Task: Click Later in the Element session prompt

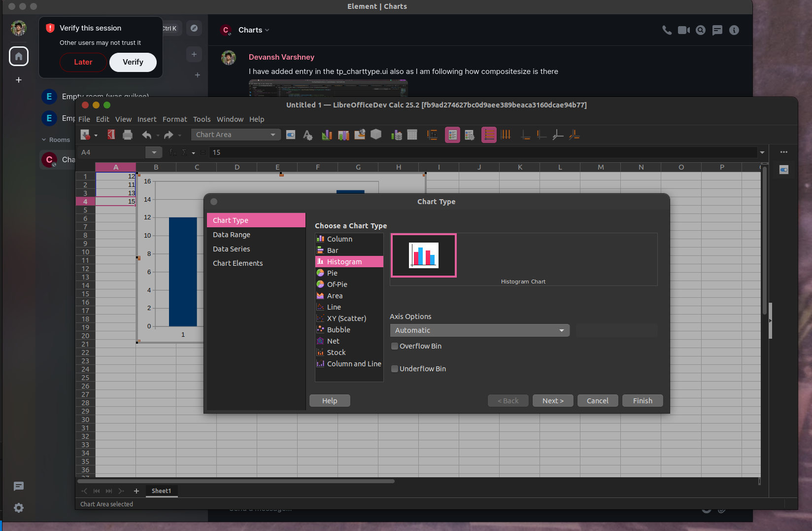Action: 83,62
